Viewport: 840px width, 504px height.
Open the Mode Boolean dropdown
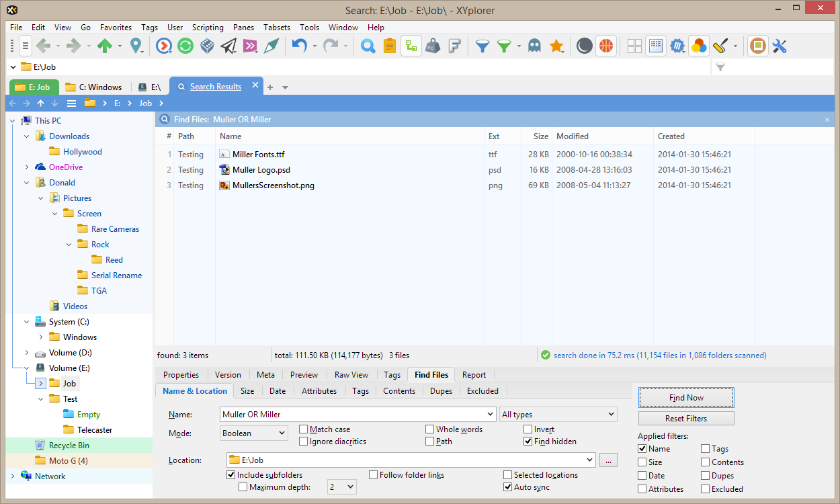coord(254,433)
